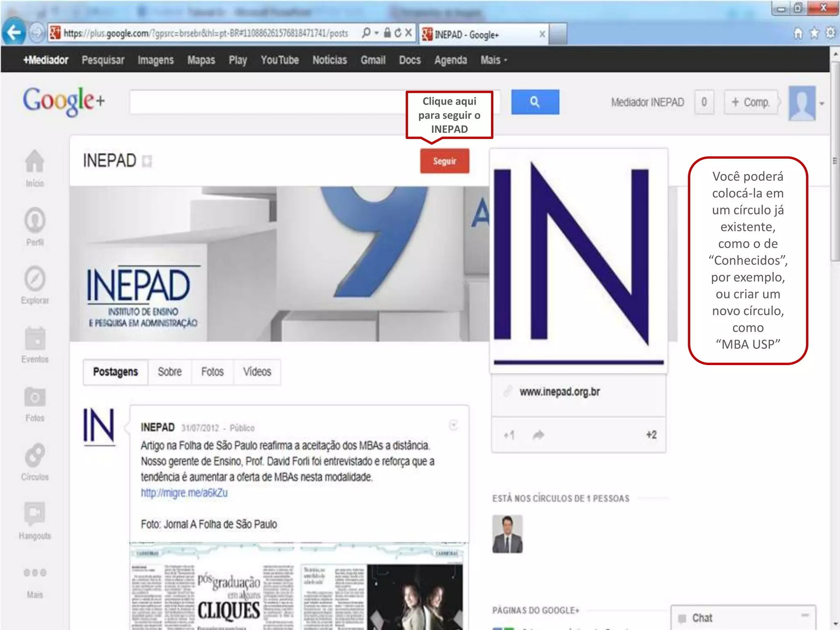Close the INEPAD - Google+ tab
The image size is (840, 630).
(x=542, y=34)
